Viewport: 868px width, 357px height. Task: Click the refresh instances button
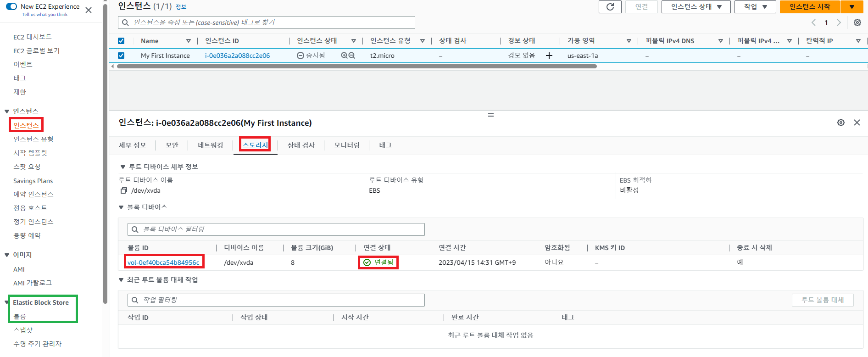pyautogui.click(x=610, y=7)
